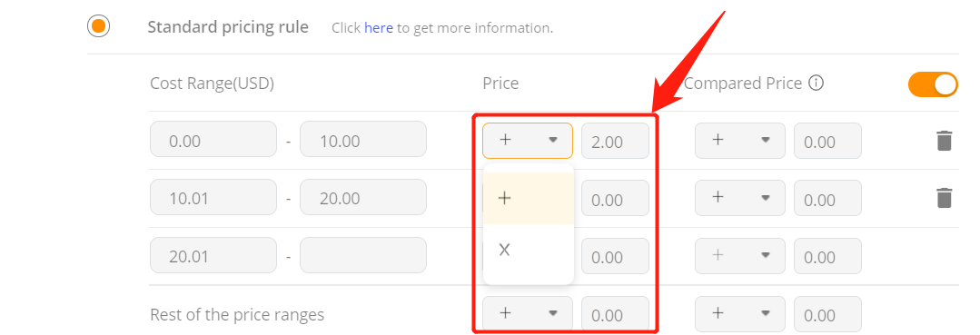Viewport: 980px width, 335px height.
Task: Delete the 0.00 - 10.00 cost range row
Action: (944, 141)
